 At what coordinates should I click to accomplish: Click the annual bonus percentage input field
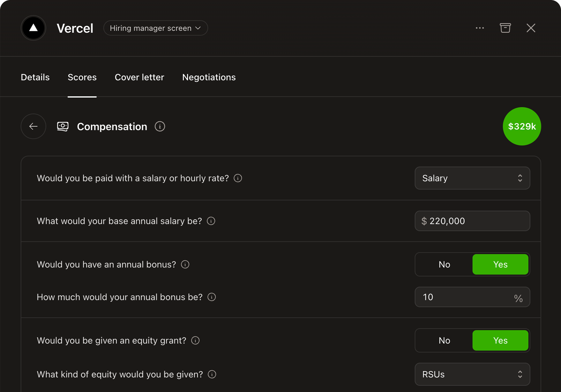pyautogui.click(x=466, y=297)
